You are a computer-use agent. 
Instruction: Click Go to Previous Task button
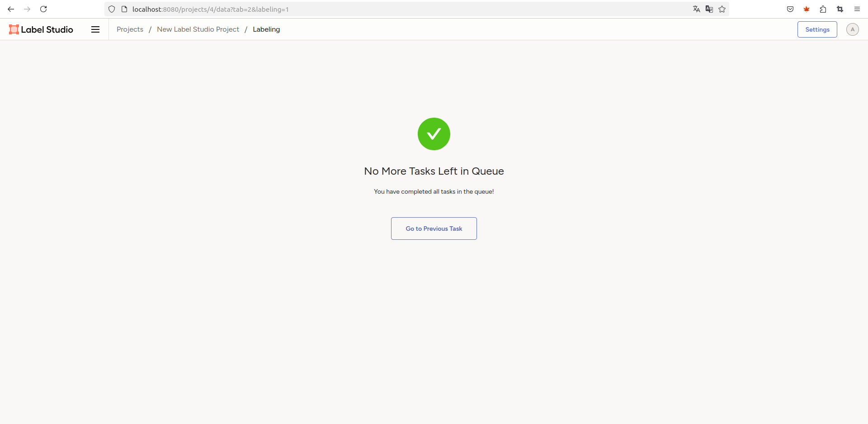434,229
